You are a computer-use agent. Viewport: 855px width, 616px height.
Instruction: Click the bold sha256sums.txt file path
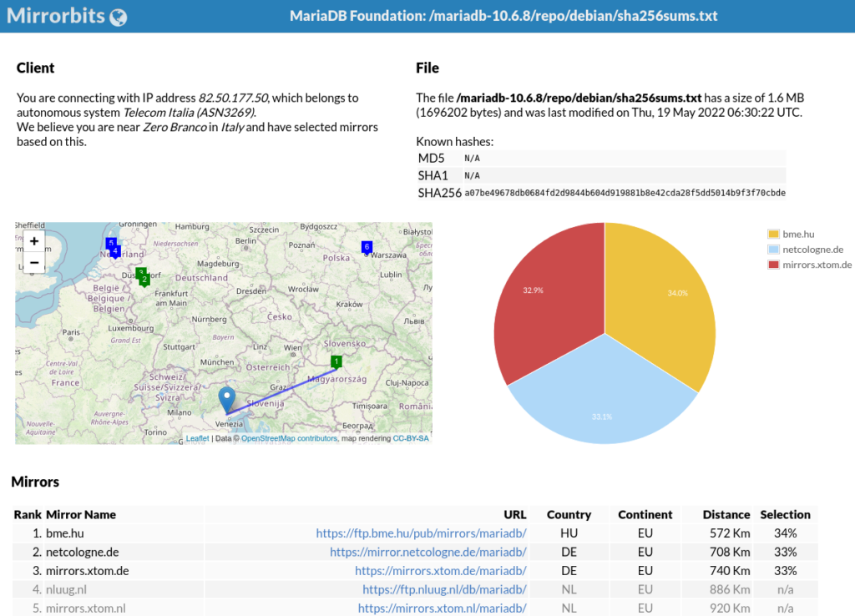[579, 98]
